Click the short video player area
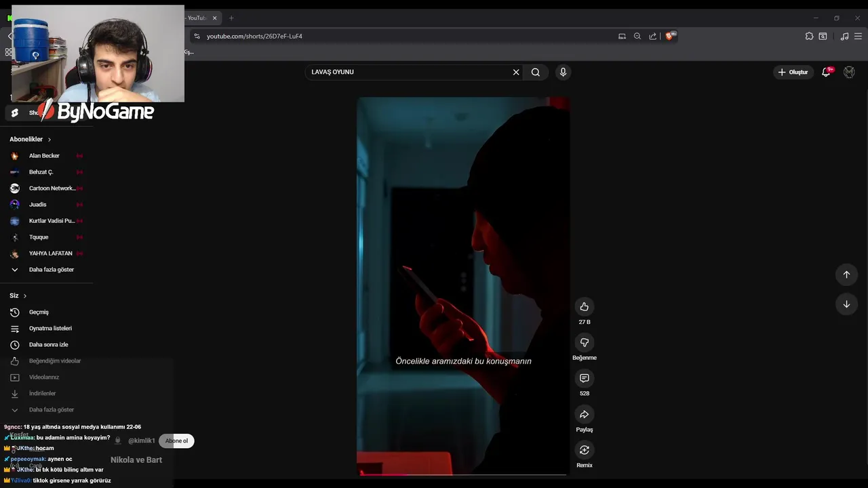 click(x=463, y=285)
